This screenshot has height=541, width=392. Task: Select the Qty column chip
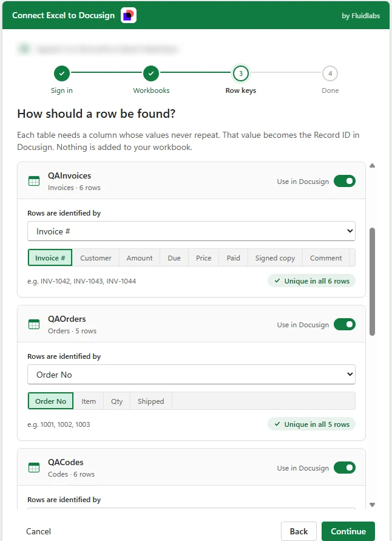coord(117,401)
